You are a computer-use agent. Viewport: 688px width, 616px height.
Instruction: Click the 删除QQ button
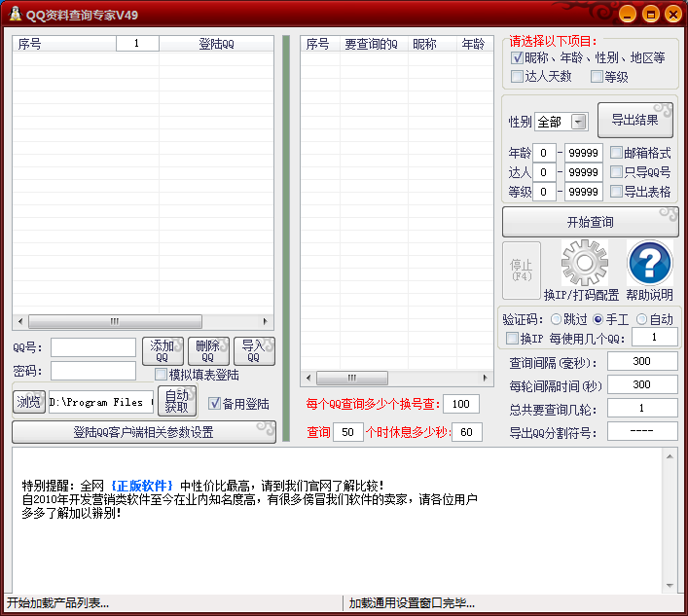tap(208, 351)
